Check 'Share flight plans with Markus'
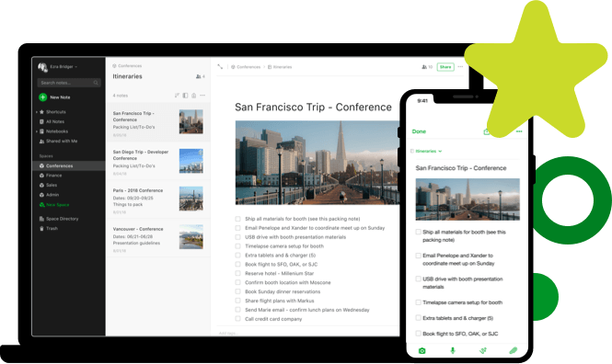The width and height of the screenshot is (612, 364). coord(237,301)
